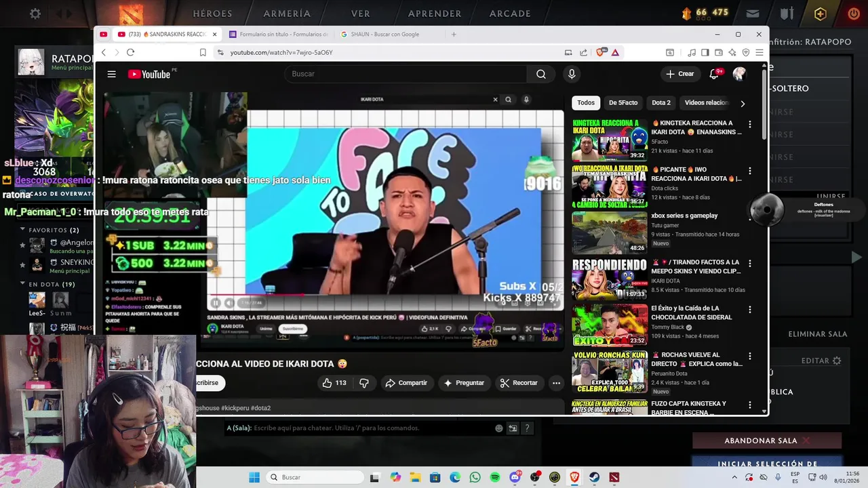Click EDITAR lobby settings

821,361
